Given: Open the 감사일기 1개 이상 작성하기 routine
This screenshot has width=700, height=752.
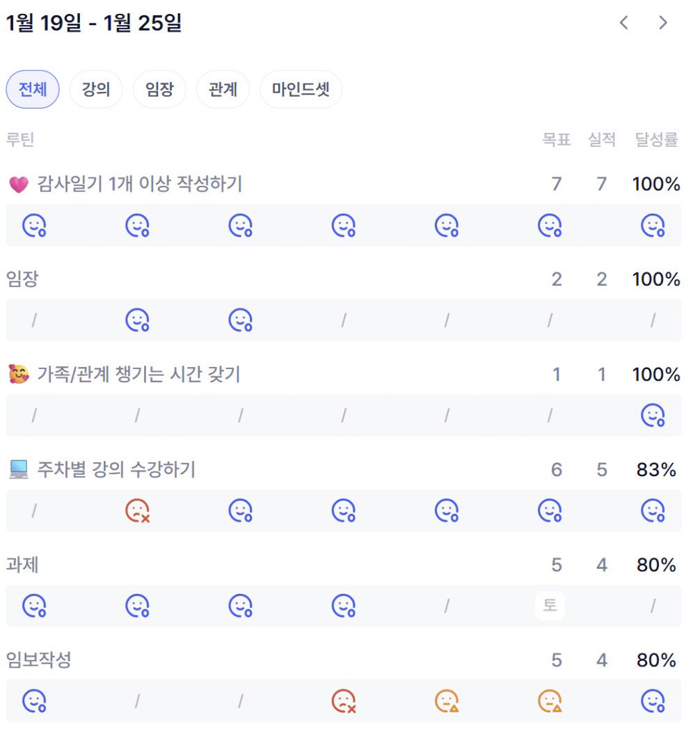Looking at the screenshot, I should point(140,185).
